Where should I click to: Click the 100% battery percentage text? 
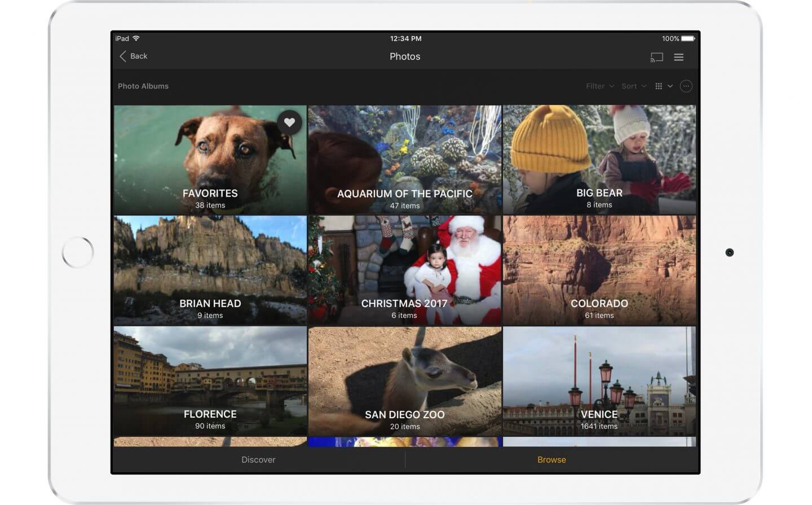670,38
